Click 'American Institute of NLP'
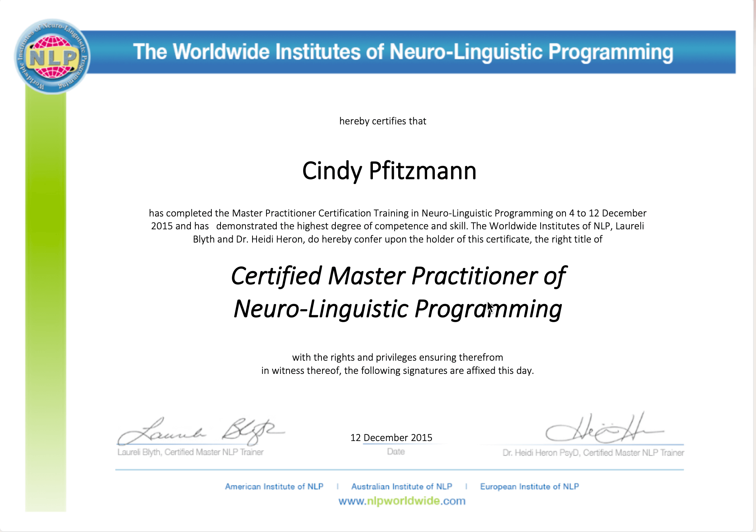Screen dimensions: 756x532 point(274,487)
